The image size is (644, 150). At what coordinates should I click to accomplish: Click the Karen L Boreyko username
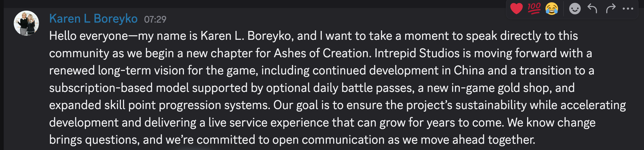coord(93,19)
